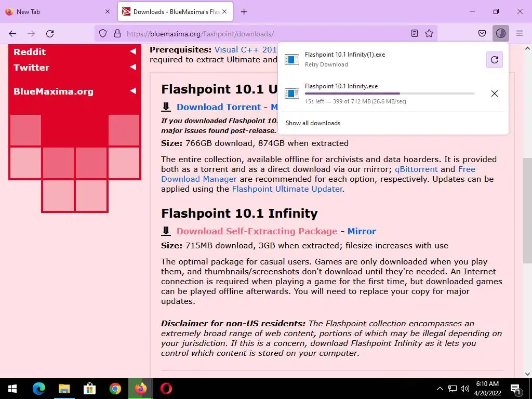Click the Flashpoint 10.1 Infinity(1).exe file icon
532x399 pixels.
pos(292,59)
